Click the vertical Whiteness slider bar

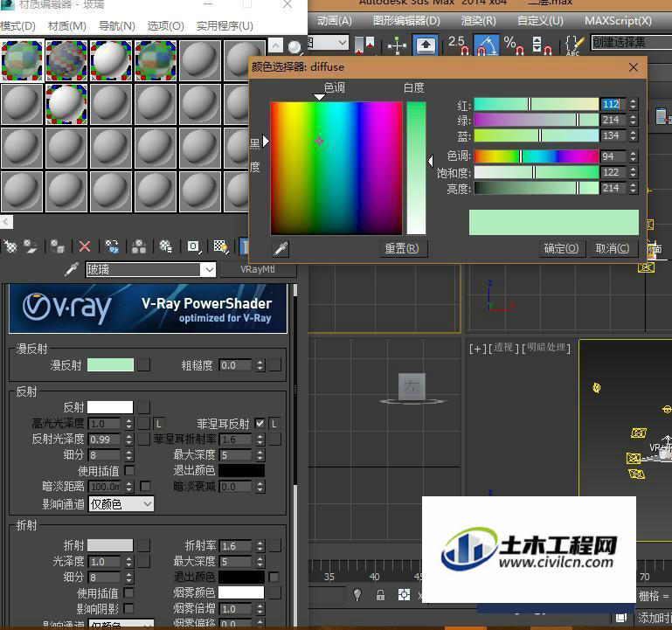click(416, 168)
